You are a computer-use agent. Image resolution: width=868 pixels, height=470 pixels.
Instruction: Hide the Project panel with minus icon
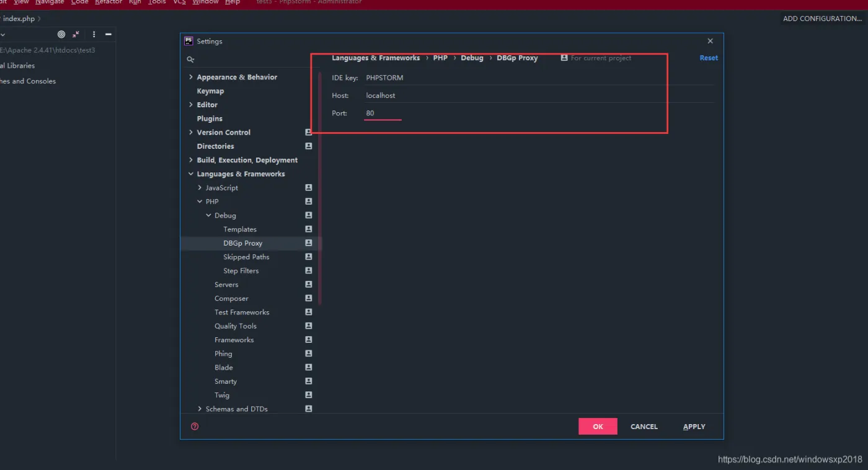108,35
